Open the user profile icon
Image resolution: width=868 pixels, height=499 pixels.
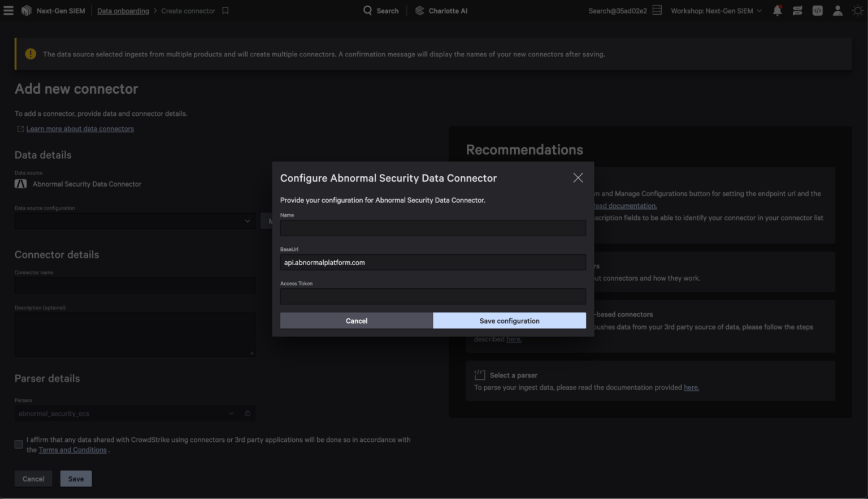(x=837, y=10)
